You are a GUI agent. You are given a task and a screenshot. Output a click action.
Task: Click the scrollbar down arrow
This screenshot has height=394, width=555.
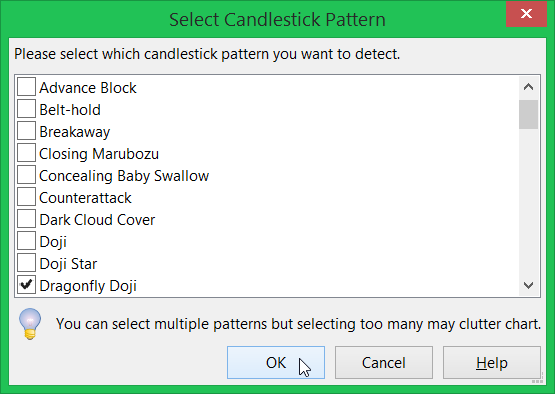[528, 285]
